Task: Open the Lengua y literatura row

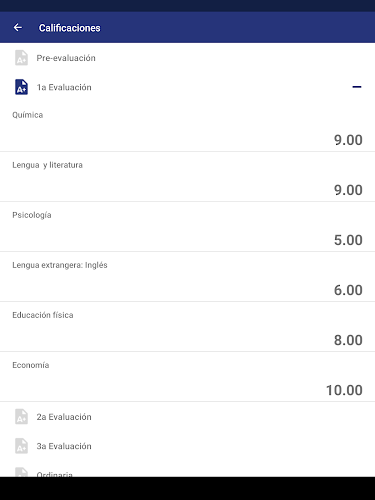Action: (187, 177)
